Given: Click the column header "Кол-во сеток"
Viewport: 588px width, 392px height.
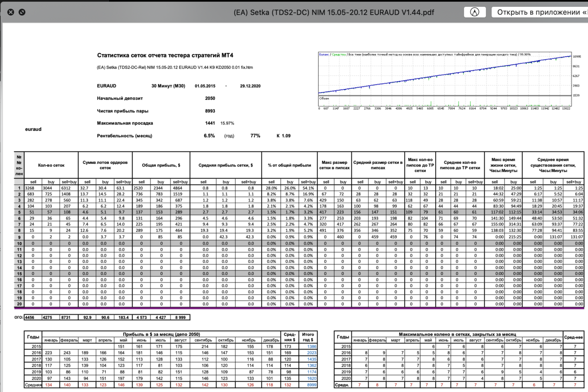Looking at the screenshot, I should [51, 165].
